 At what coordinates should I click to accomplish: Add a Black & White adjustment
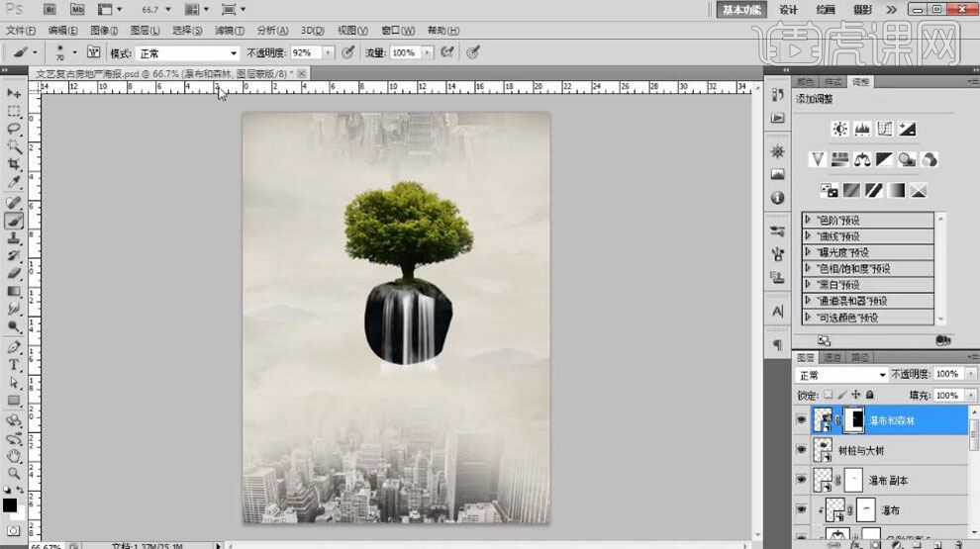[884, 160]
